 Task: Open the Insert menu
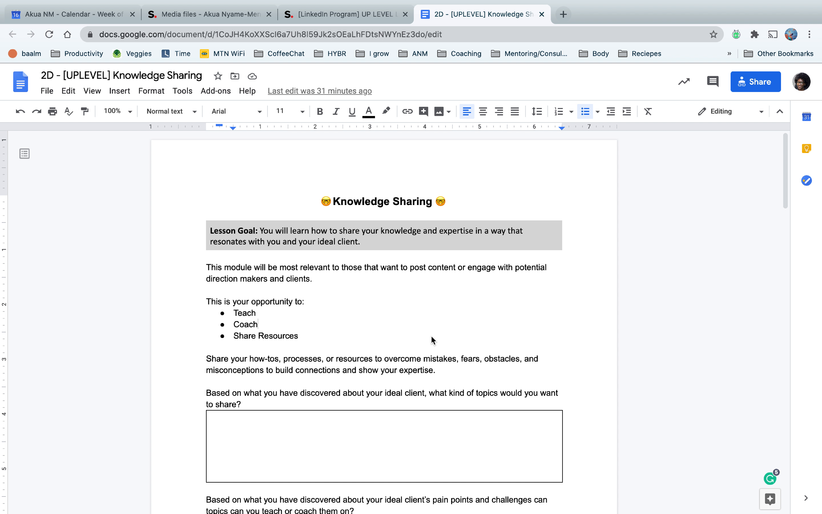click(120, 91)
